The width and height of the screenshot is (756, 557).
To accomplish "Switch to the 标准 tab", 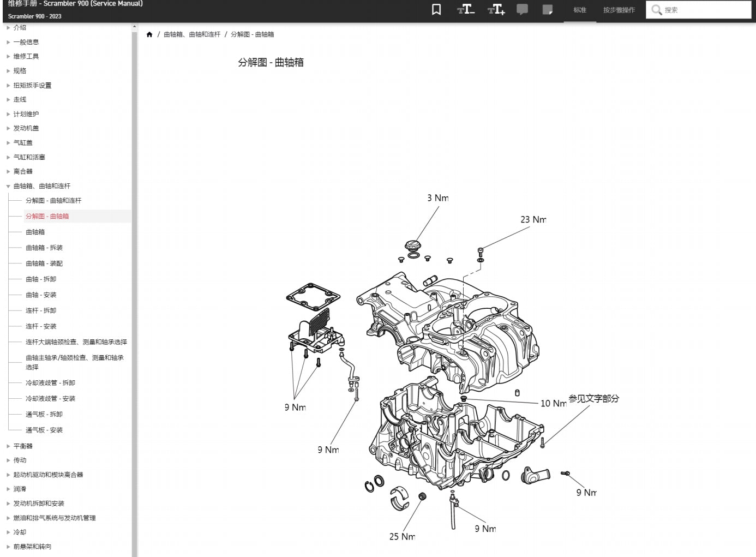I will [580, 9].
